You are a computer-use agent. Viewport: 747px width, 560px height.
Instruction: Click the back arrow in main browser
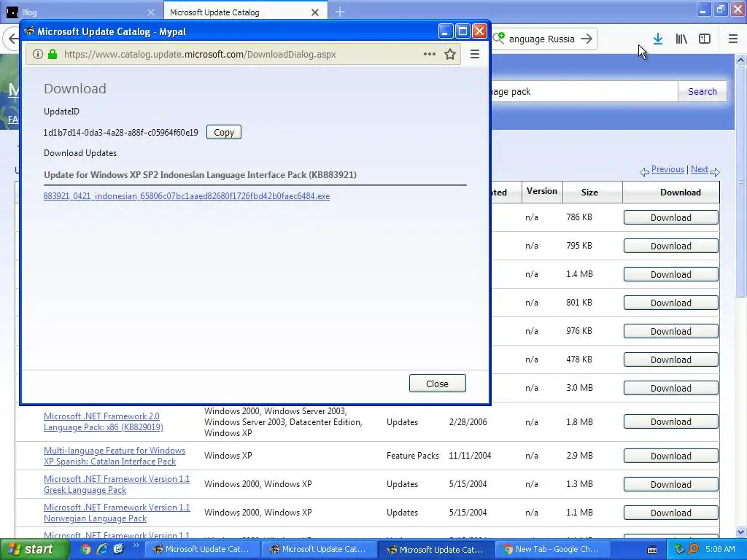point(12,39)
